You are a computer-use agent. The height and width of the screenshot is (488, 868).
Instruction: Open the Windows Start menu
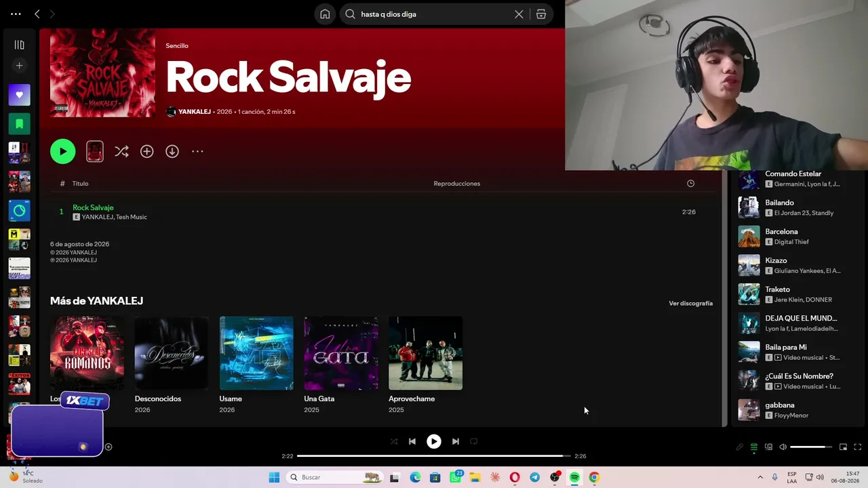[x=274, y=477]
